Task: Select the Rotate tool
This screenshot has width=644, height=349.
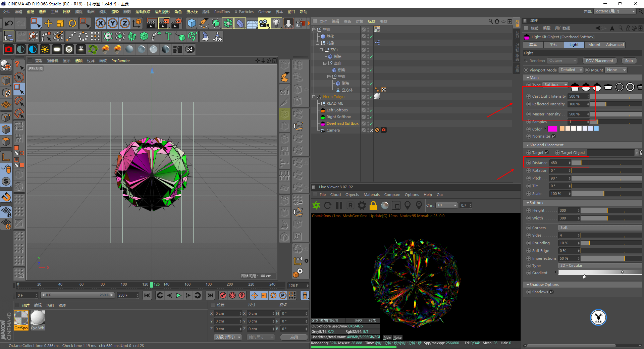Action: click(x=72, y=23)
